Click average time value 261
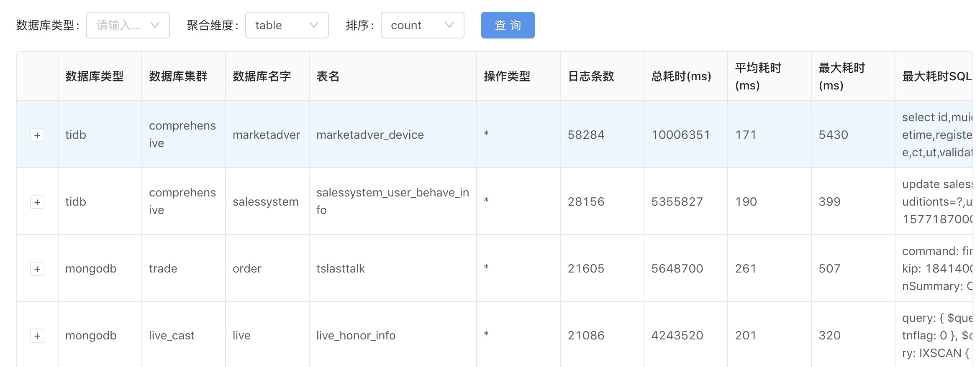 (746, 268)
